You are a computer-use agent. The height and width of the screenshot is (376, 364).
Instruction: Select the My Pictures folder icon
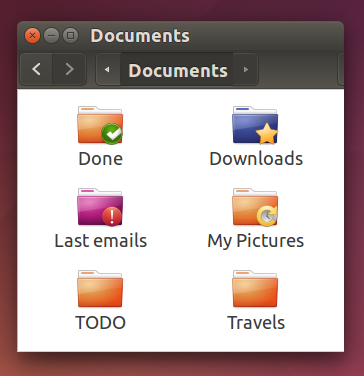click(x=255, y=207)
